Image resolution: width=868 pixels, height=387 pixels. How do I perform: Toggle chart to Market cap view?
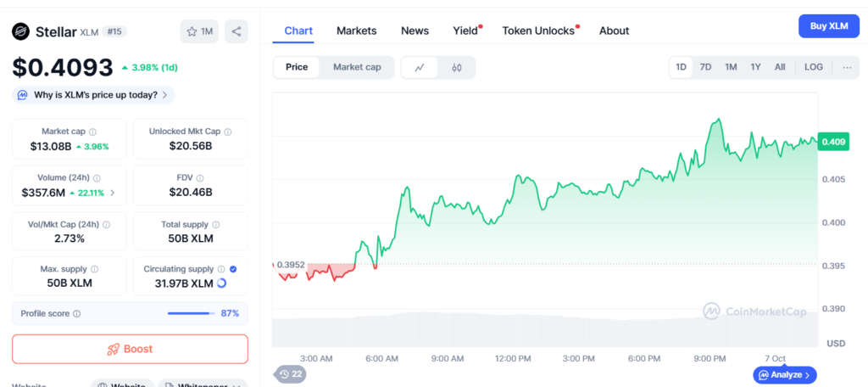coord(356,67)
